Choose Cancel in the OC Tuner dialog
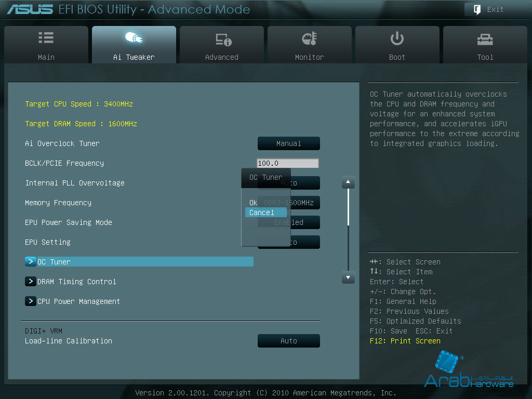 (265, 212)
